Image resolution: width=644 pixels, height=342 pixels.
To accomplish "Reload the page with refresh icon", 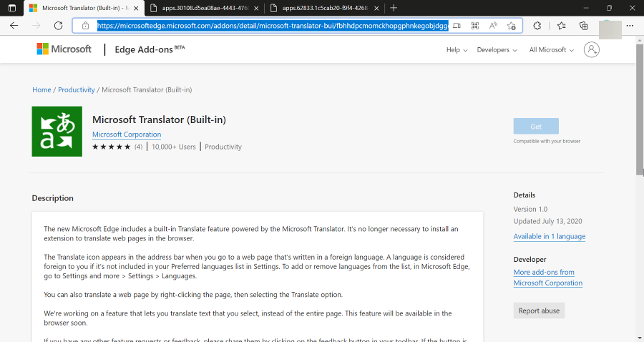I will coord(59,26).
